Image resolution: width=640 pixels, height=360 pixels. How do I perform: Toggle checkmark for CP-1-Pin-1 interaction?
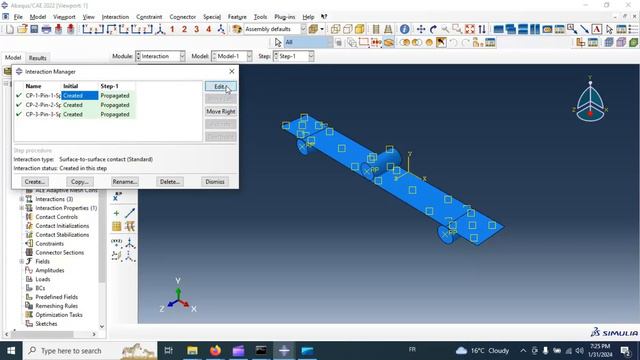[x=19, y=96]
